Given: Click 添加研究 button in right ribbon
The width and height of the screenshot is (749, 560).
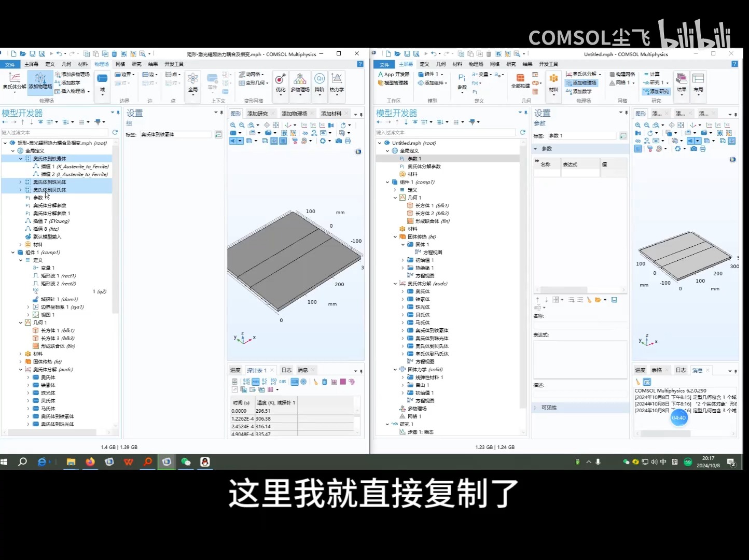Looking at the screenshot, I should (x=656, y=91).
